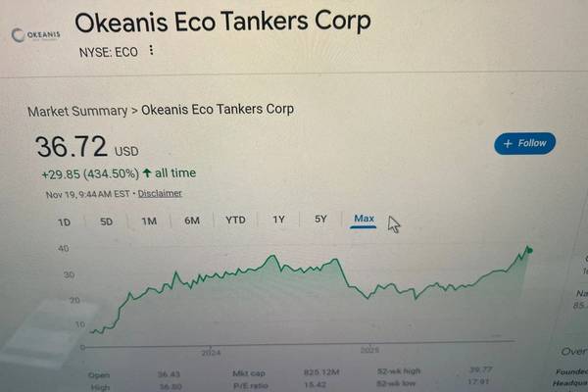
Task: Open the three-dot more options menu
Action: [152, 51]
